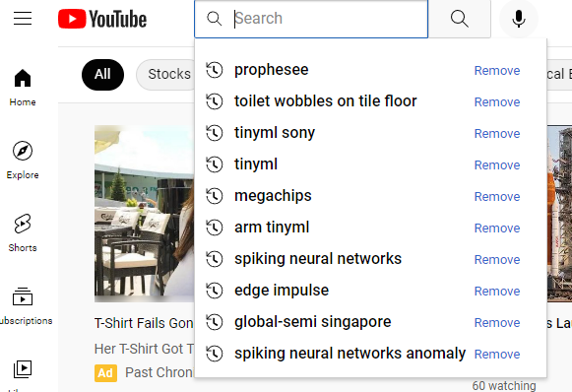Remove 'tinyml sony' from search history

point(497,134)
